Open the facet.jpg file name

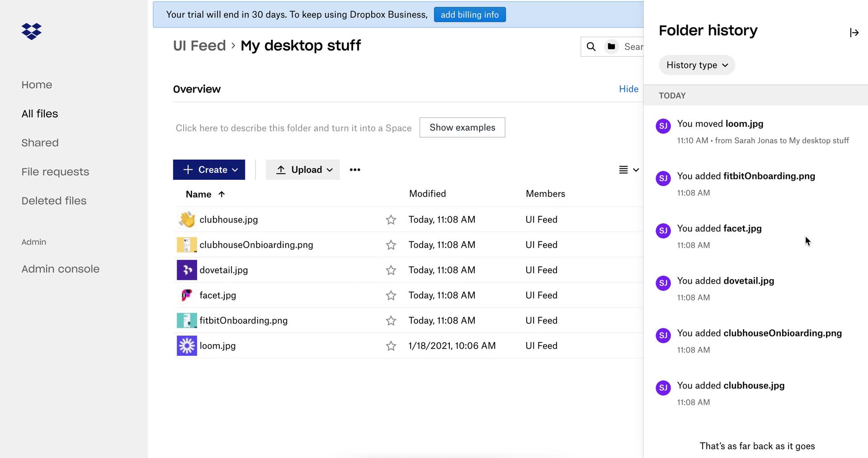pos(217,295)
